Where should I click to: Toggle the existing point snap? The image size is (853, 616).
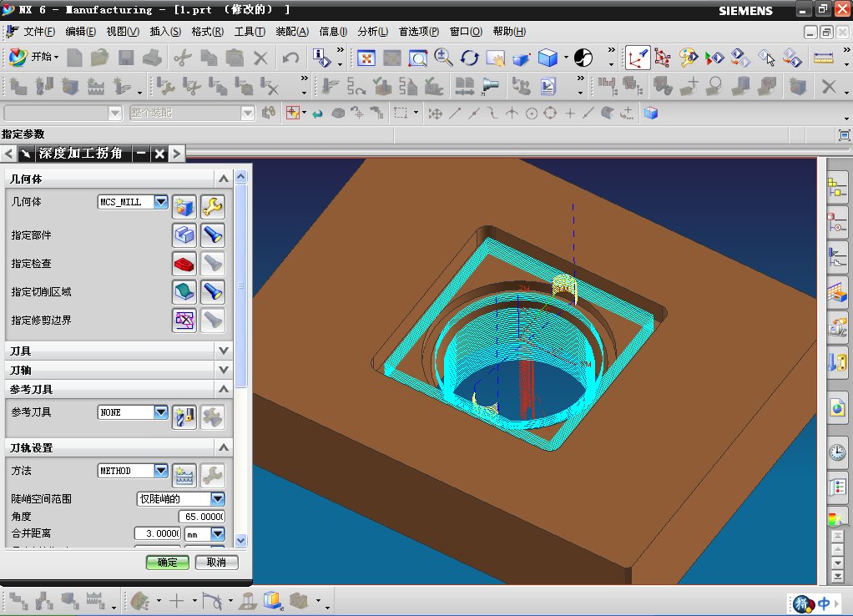[569, 114]
